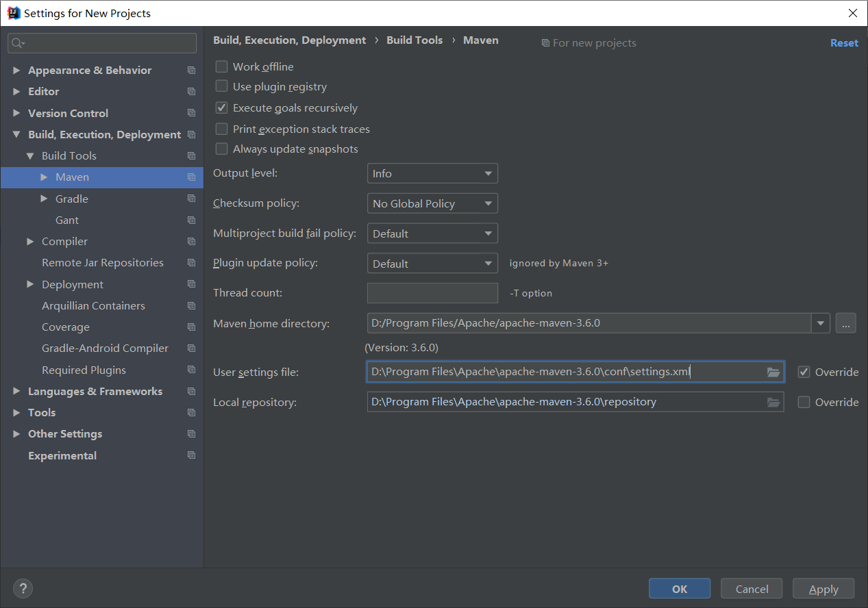Click the search magnifier icon in settings search

(18, 43)
